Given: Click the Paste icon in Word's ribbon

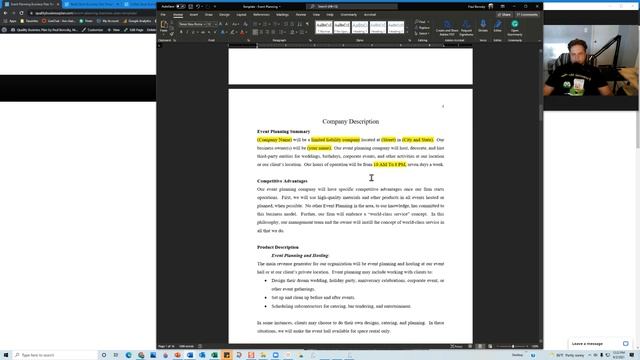Looking at the screenshot, I should click(164, 24).
